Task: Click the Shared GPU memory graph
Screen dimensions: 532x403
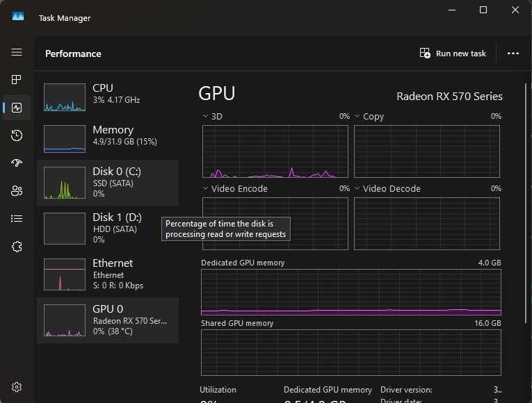Action: 350,352
